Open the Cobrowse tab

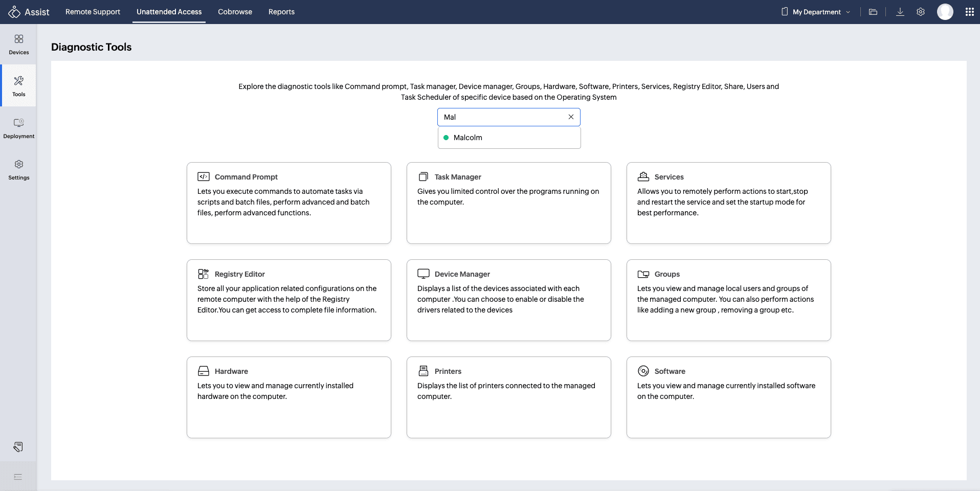[x=235, y=12]
